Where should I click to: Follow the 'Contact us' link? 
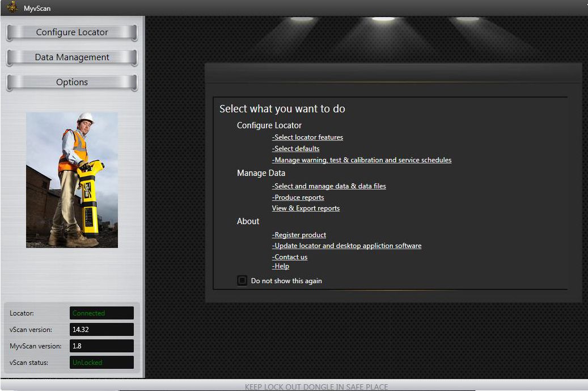pos(290,257)
